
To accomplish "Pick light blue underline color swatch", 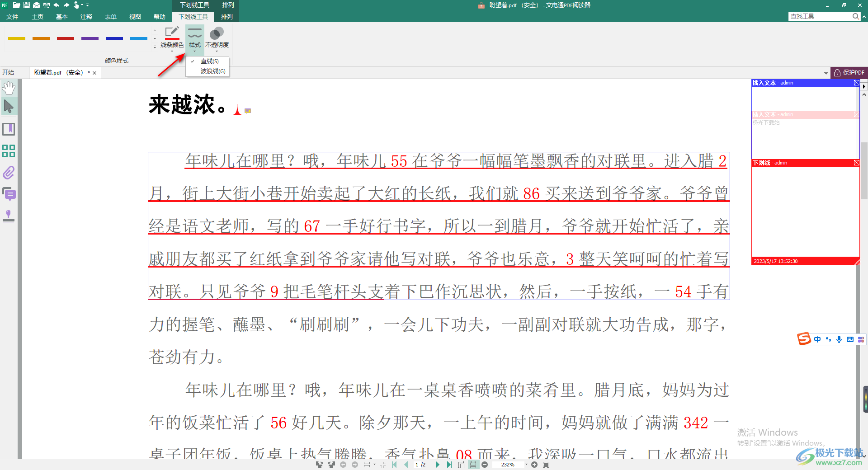I will coord(139,39).
